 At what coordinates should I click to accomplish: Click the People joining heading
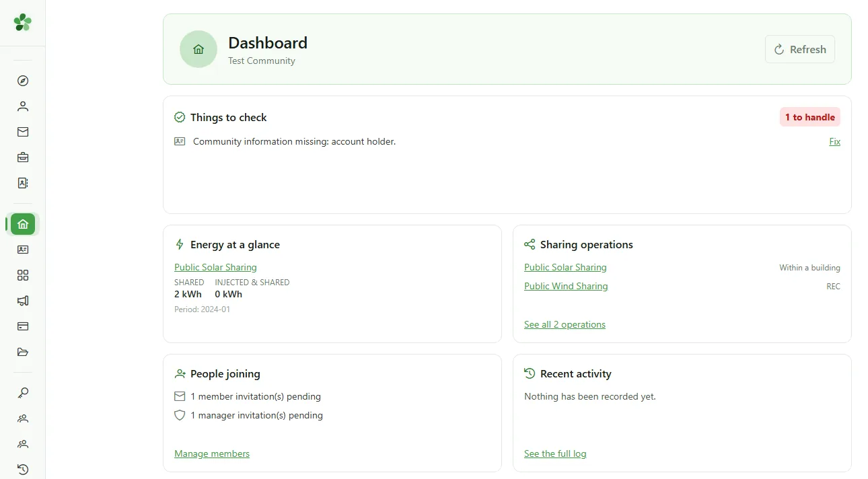[x=225, y=373]
